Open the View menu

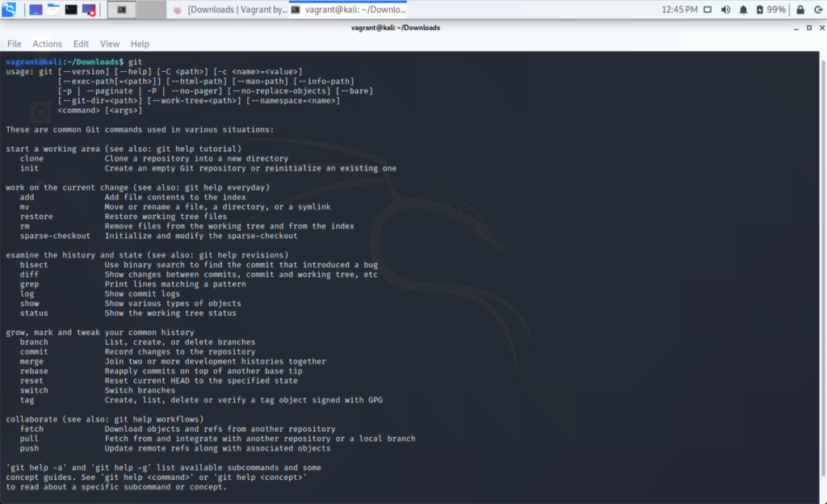coord(110,44)
